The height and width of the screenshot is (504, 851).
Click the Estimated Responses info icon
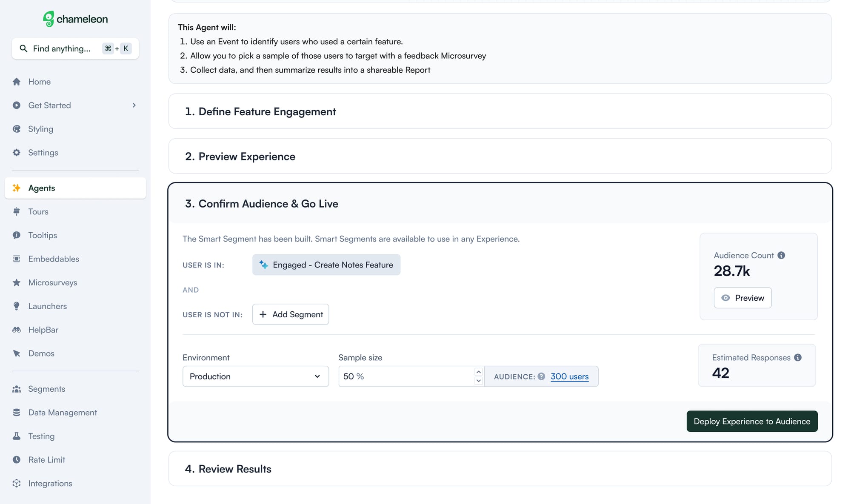[x=798, y=357]
